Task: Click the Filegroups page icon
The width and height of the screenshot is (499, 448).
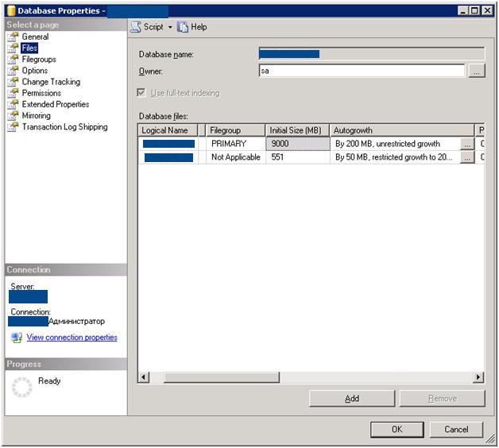Action: click(x=13, y=60)
